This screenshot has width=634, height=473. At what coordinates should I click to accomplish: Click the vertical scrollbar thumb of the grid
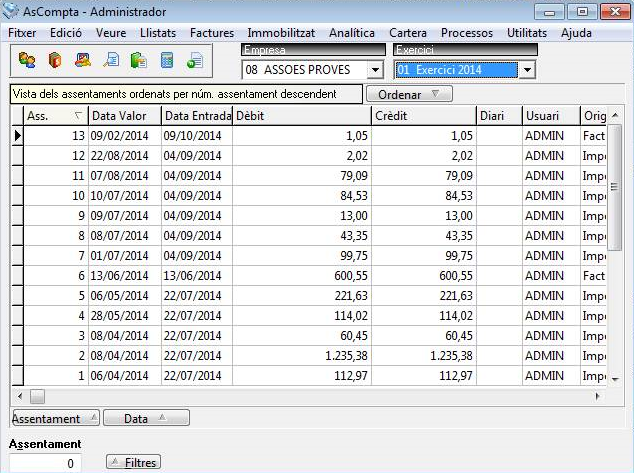pyautogui.click(x=615, y=187)
